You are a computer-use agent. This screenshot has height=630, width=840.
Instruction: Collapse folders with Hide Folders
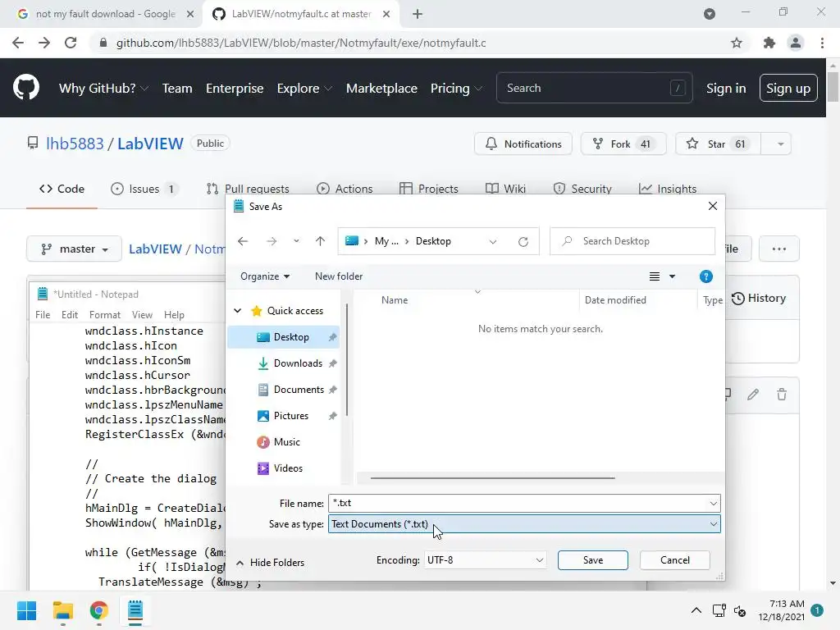(270, 563)
